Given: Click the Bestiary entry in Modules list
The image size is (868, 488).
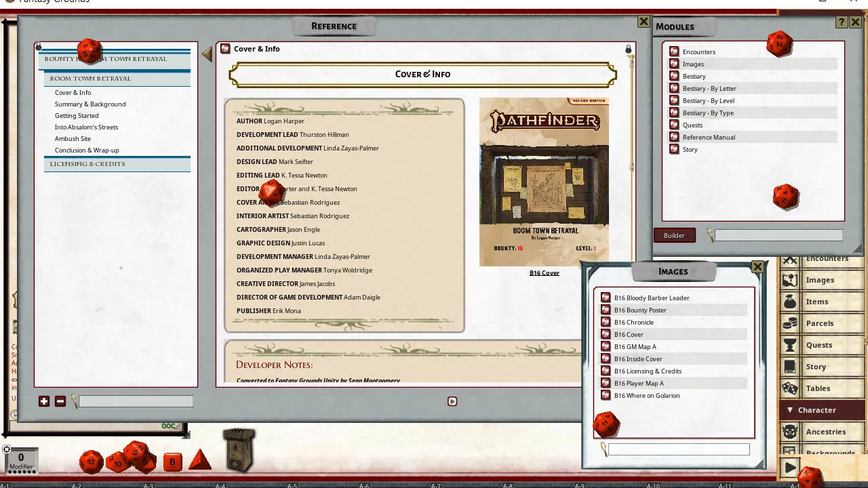Looking at the screenshot, I should click(x=694, y=76).
